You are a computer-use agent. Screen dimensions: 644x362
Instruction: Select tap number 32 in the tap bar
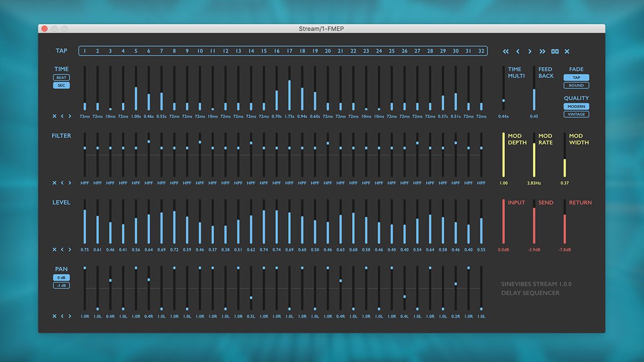[x=481, y=51]
